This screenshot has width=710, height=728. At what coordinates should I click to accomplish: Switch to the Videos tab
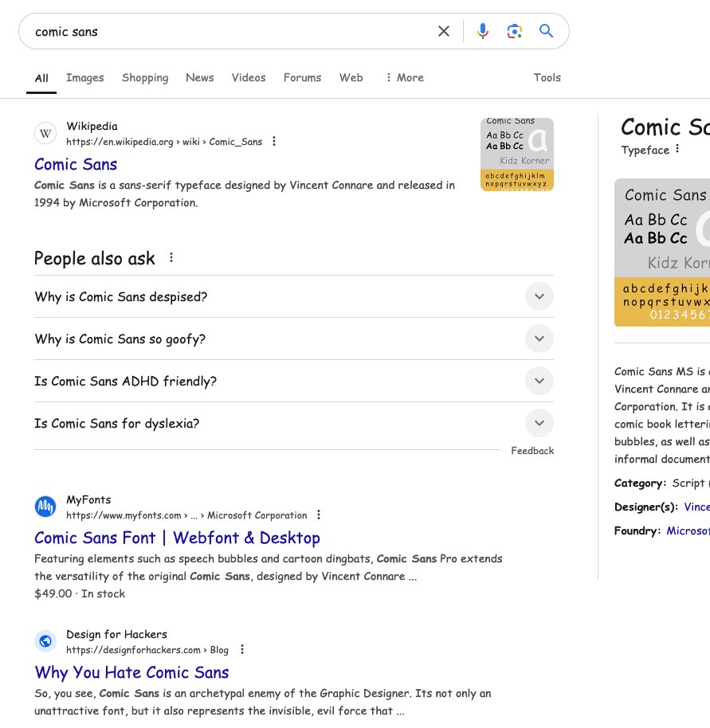249,77
